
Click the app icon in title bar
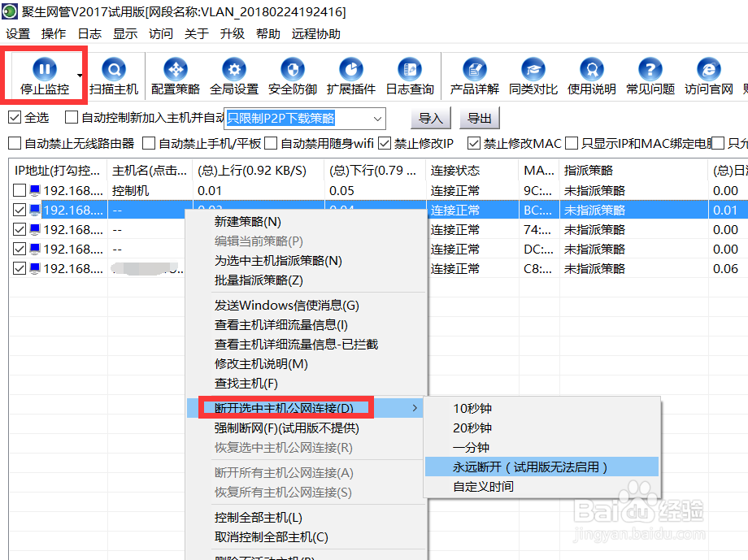coord(10,11)
